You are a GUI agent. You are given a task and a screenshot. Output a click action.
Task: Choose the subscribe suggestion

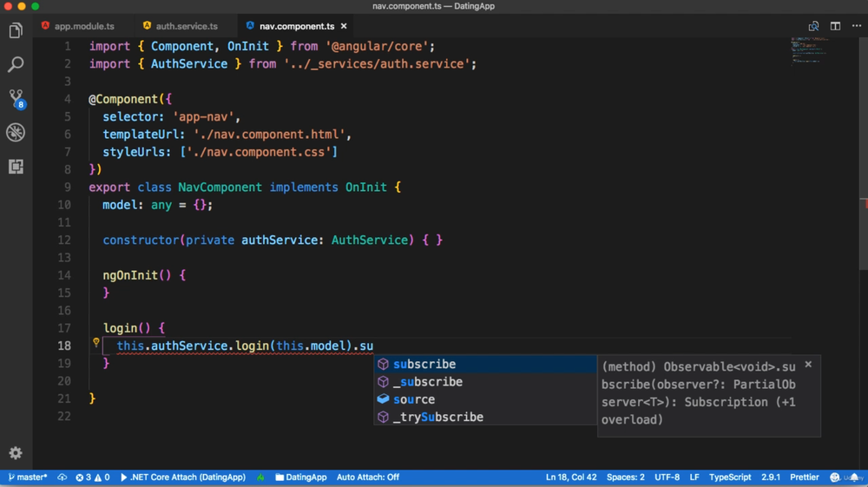485,364
